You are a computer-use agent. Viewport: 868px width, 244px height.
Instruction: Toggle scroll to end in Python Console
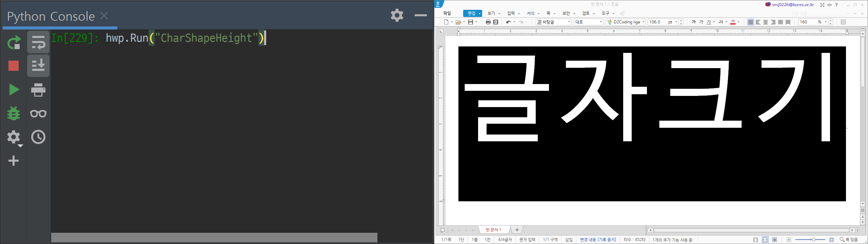[x=38, y=65]
